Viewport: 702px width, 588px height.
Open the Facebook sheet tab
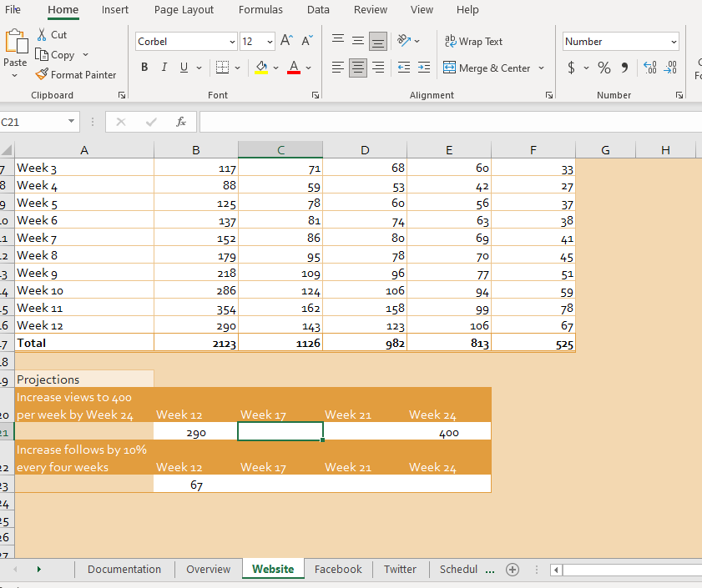[x=337, y=569]
